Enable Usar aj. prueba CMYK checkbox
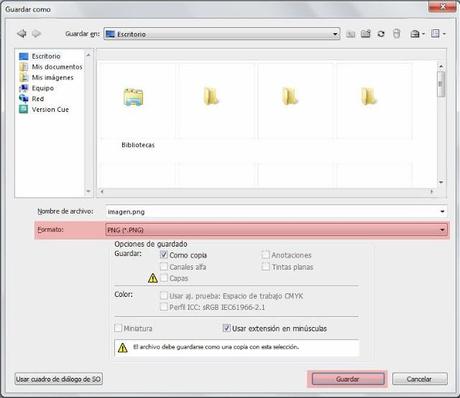Screen dimensions: 460x398 164,296
